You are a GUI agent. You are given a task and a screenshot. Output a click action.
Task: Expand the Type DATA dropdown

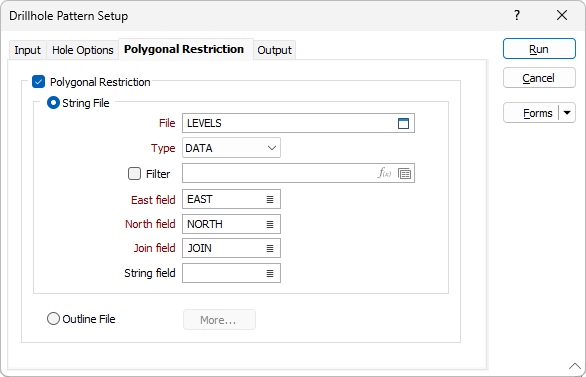point(231,148)
